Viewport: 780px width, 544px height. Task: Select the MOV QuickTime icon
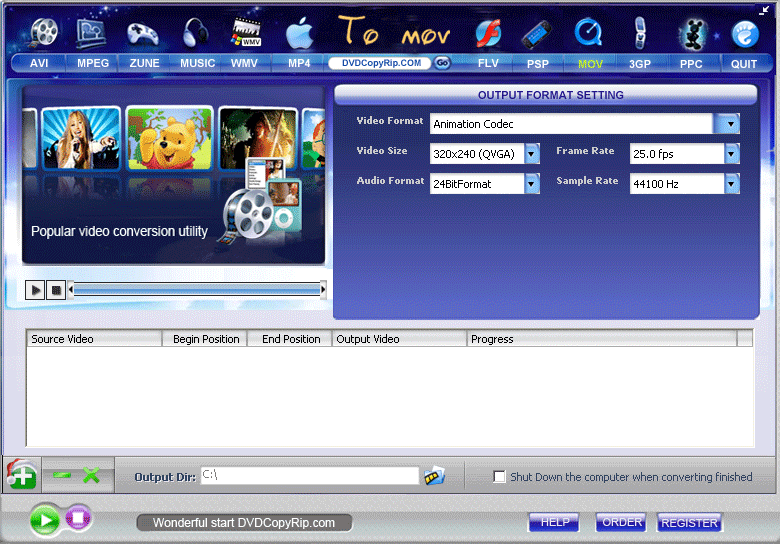[588, 33]
